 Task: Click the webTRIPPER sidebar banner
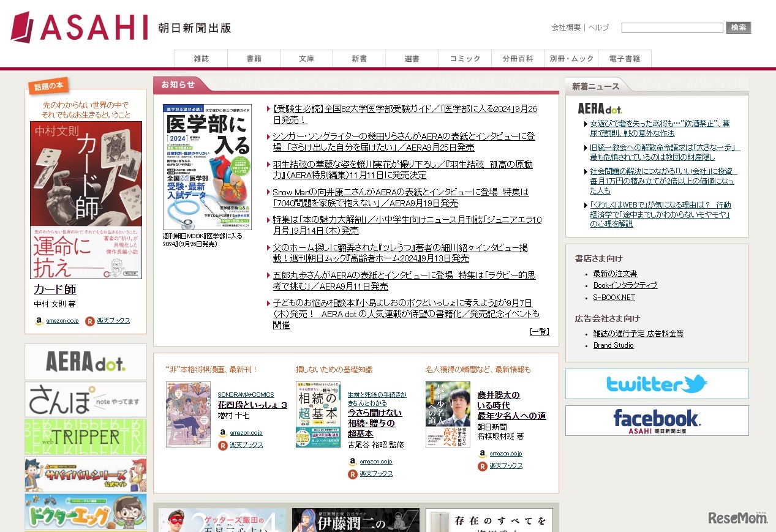pyautogui.click(x=85, y=437)
